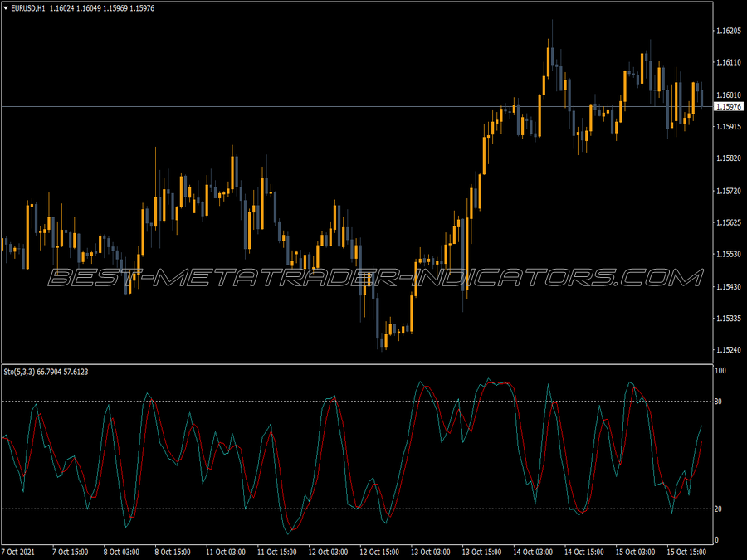Click the 80 overbought dotted line

(x=332, y=400)
